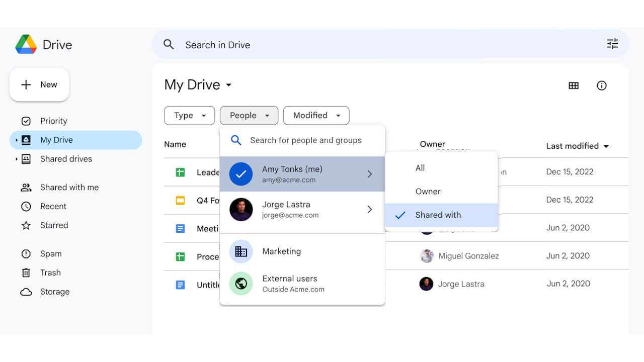
Task: Select All in the sharing submenu
Action: pos(420,168)
